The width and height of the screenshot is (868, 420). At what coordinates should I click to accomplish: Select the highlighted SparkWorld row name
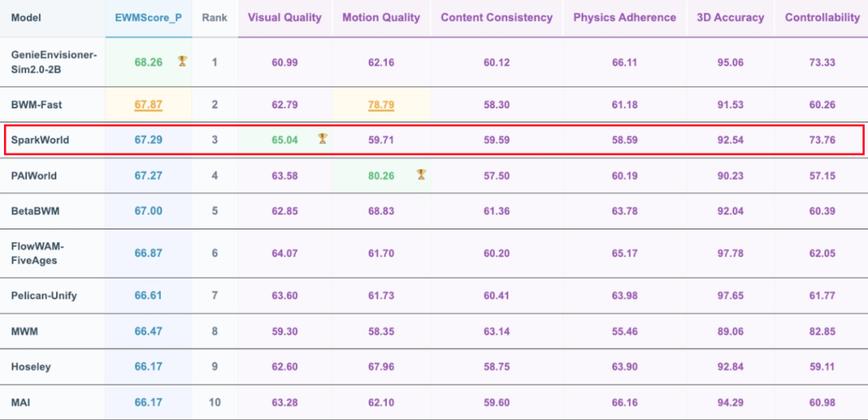[40, 140]
